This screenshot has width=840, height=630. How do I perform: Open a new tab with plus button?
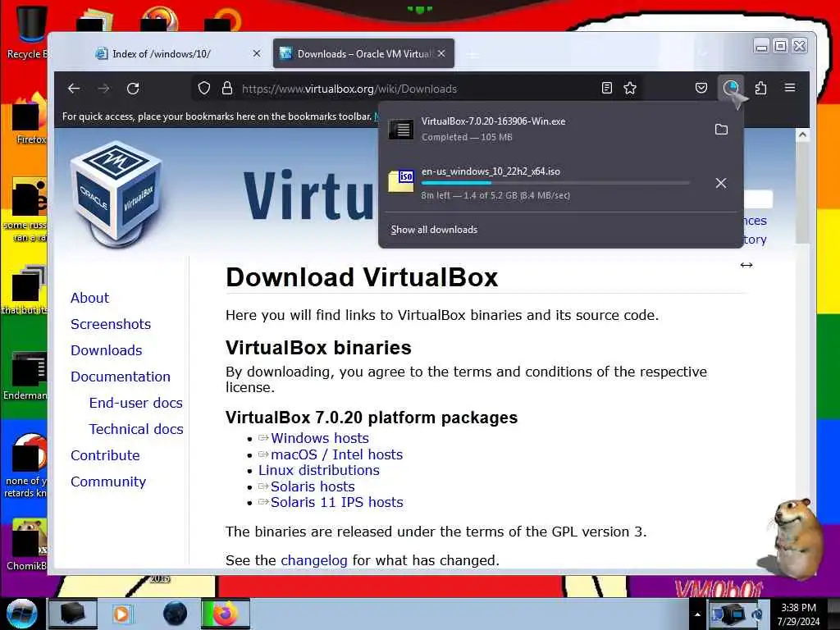click(472, 54)
